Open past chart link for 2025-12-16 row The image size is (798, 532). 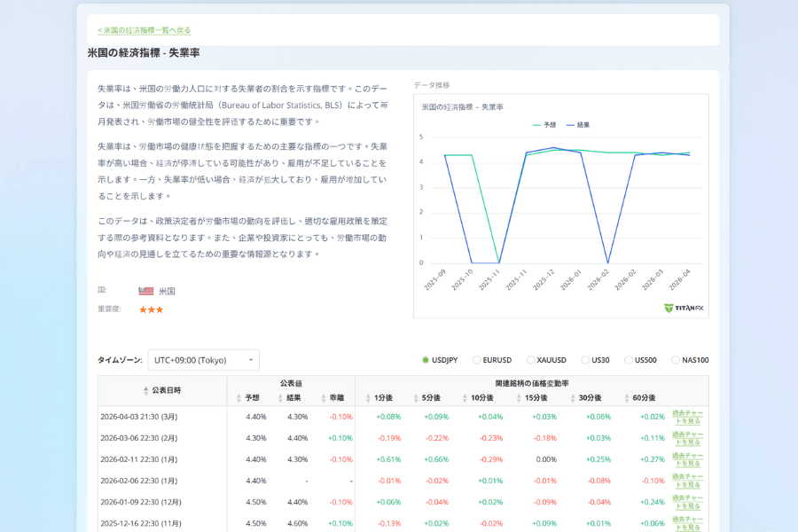pos(687,523)
